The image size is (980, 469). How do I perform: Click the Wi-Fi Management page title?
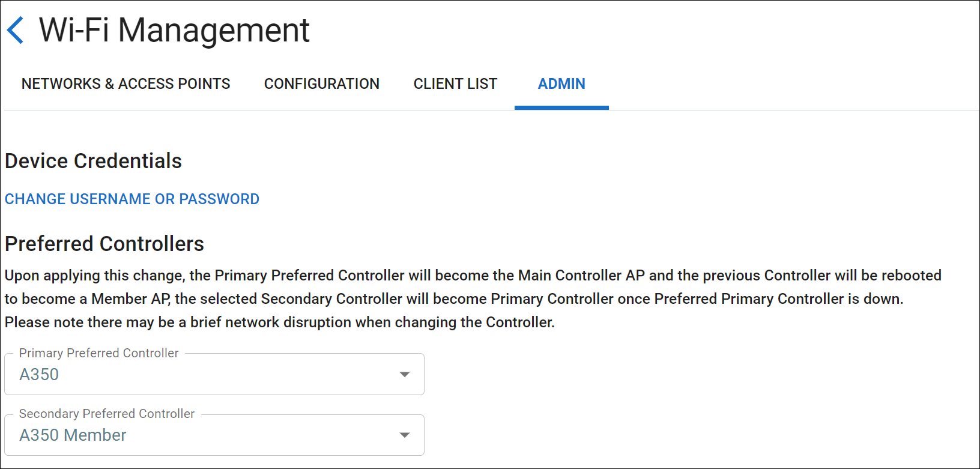[174, 30]
